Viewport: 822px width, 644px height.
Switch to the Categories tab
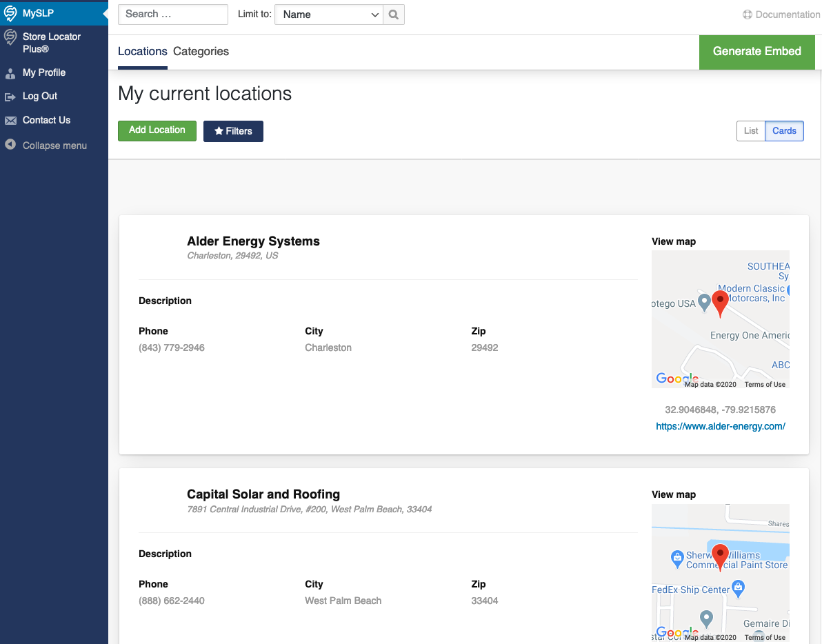tap(201, 51)
